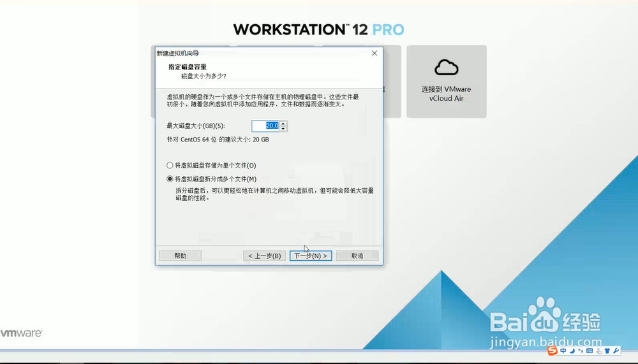This screenshot has height=364, width=638.
Task: Click the 帮助 help button
Action: pos(181,256)
